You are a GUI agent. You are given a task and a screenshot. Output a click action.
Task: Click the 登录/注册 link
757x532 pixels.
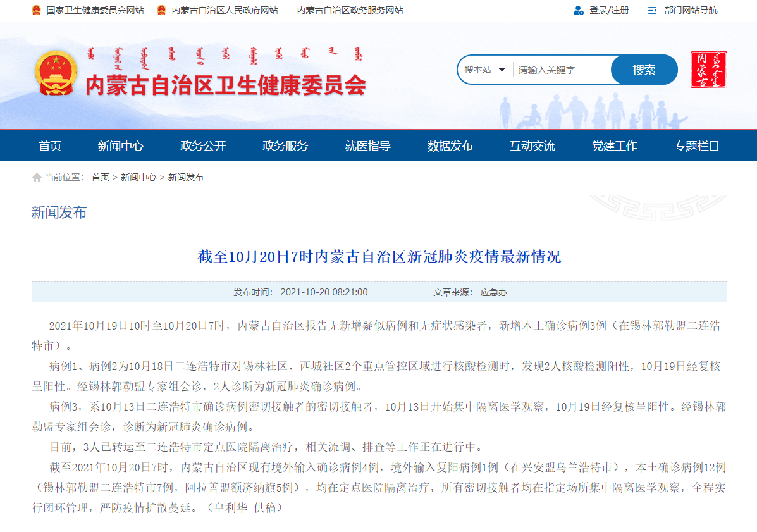(x=609, y=10)
